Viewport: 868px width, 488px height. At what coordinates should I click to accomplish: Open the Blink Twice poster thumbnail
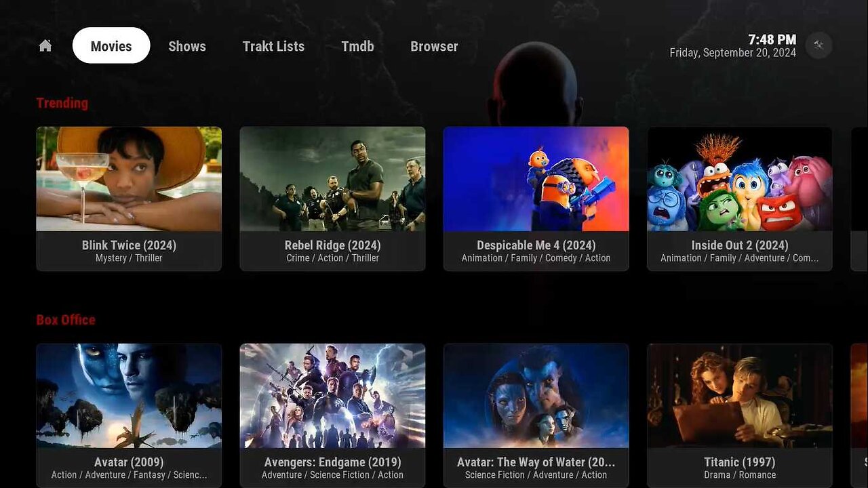click(129, 179)
